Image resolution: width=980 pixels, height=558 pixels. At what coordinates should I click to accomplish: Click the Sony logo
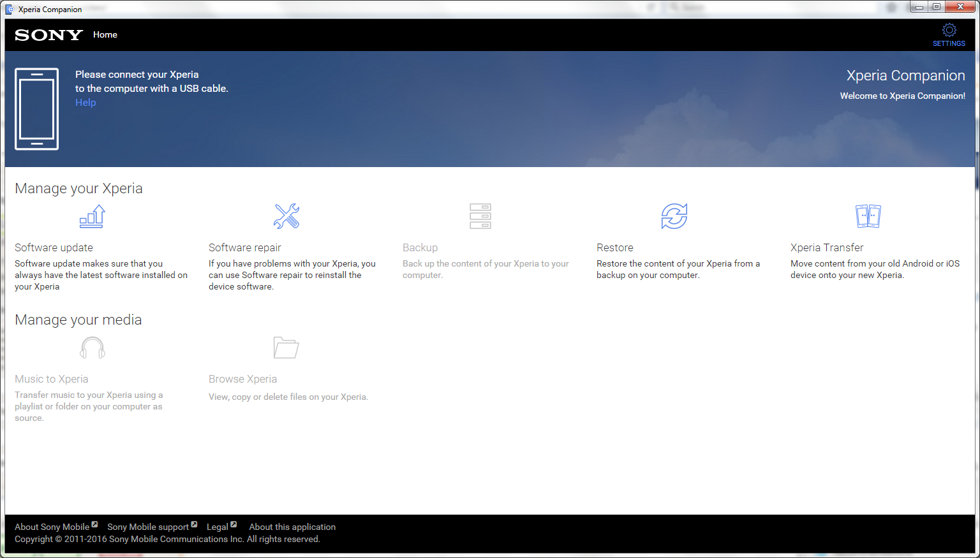[x=48, y=34]
